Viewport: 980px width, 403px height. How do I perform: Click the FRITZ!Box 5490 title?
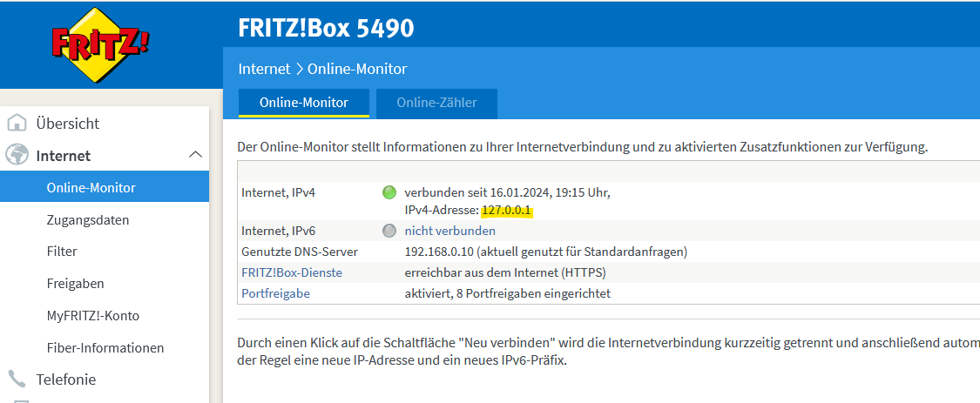326,28
